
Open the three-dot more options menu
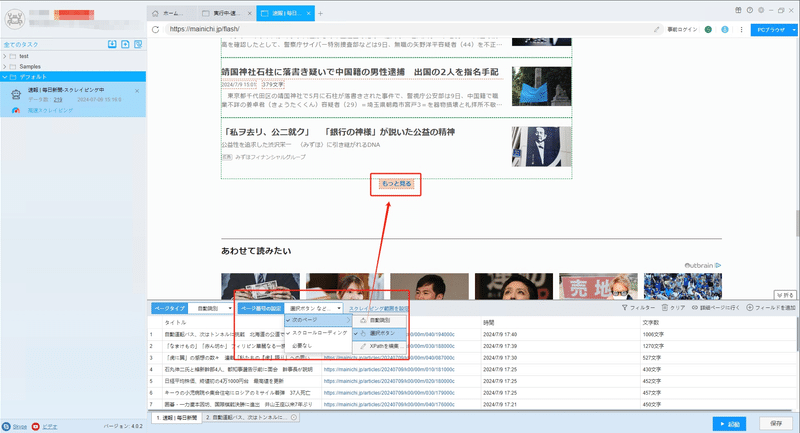(741, 30)
